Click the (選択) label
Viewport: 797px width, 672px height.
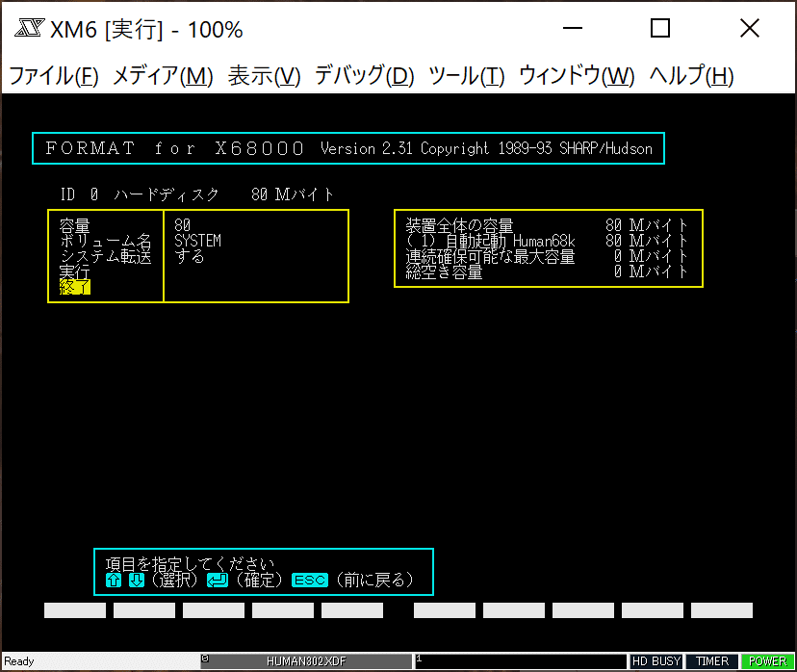point(174,580)
